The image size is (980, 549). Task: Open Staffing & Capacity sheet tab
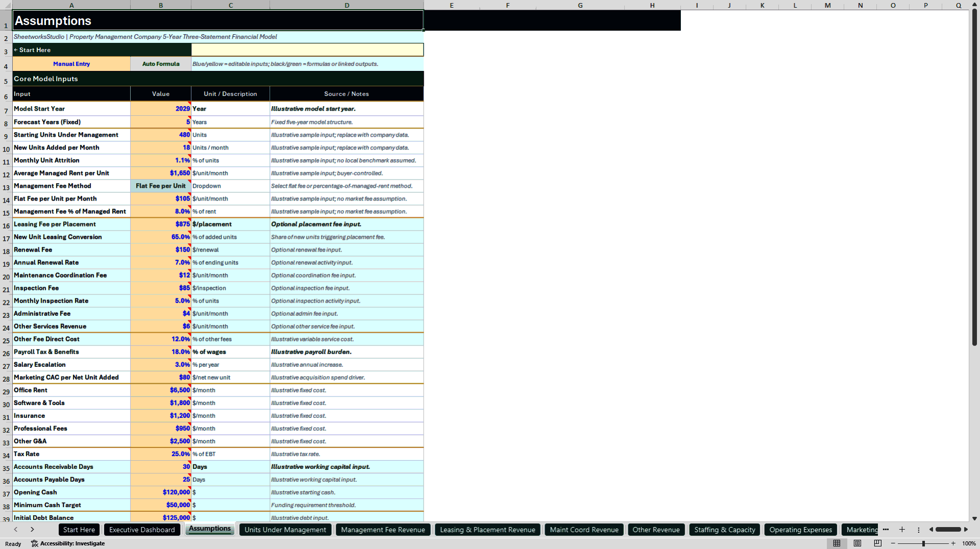tap(724, 530)
